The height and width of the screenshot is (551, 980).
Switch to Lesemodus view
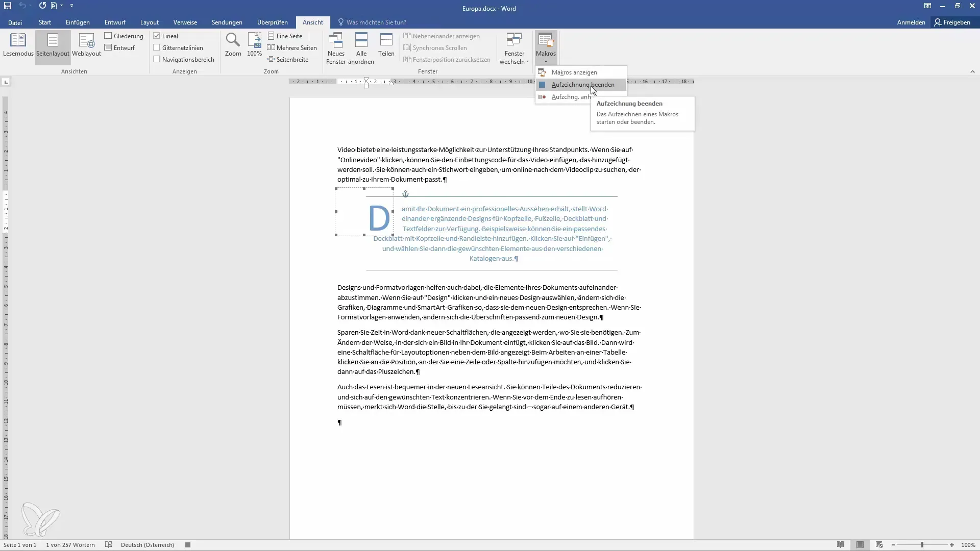(x=18, y=45)
